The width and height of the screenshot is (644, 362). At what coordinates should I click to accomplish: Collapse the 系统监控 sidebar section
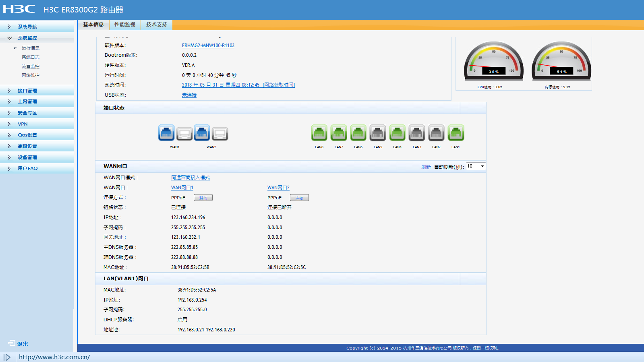[x=37, y=38]
